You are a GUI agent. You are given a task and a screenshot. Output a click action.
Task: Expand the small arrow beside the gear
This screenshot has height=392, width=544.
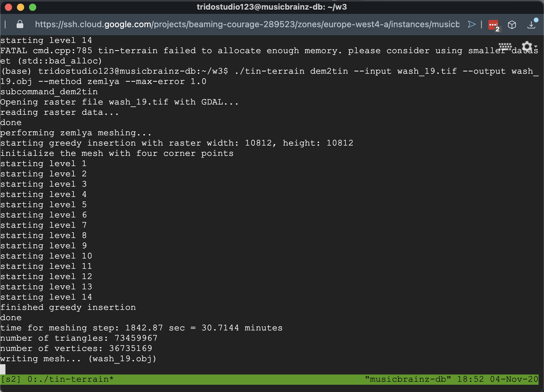tap(536, 47)
